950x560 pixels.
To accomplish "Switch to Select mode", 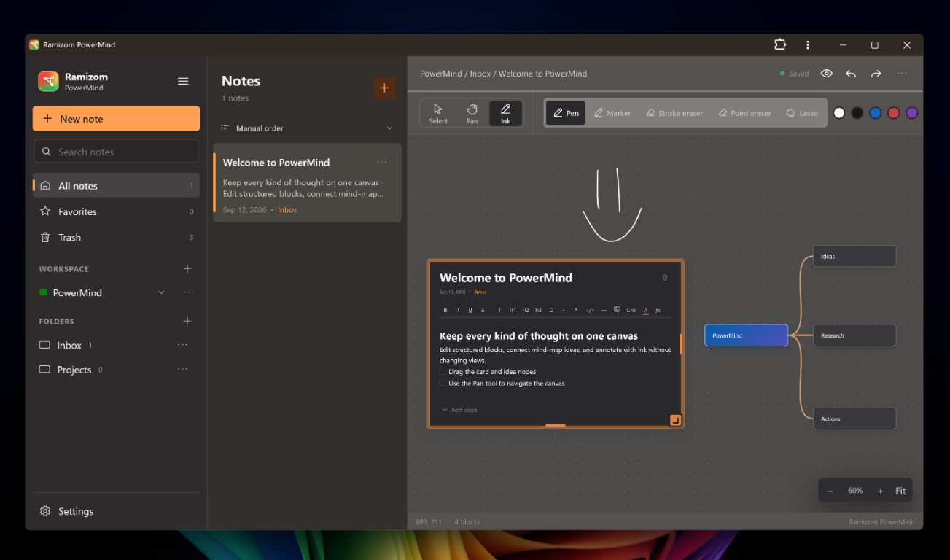I will [x=438, y=114].
